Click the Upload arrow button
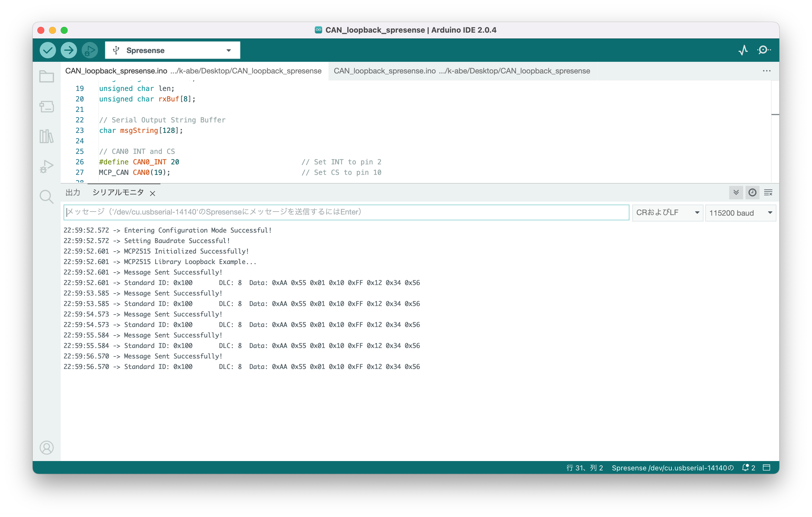This screenshot has height=517, width=812. click(x=69, y=50)
